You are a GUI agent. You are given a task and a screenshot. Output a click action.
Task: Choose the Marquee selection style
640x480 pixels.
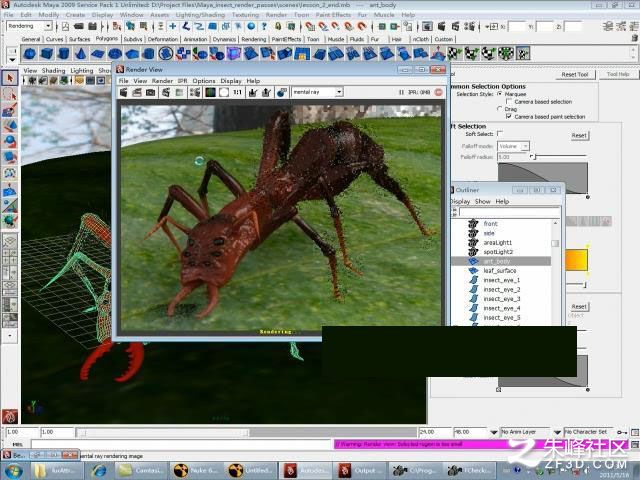(500, 94)
